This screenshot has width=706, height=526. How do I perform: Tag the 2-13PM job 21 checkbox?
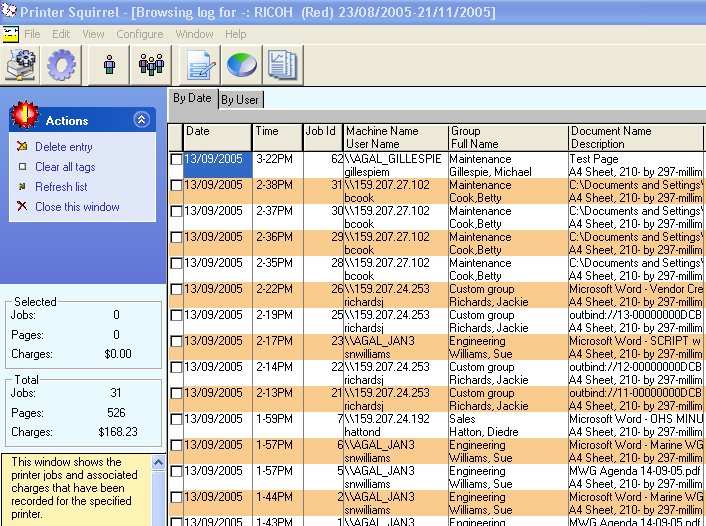(x=176, y=393)
